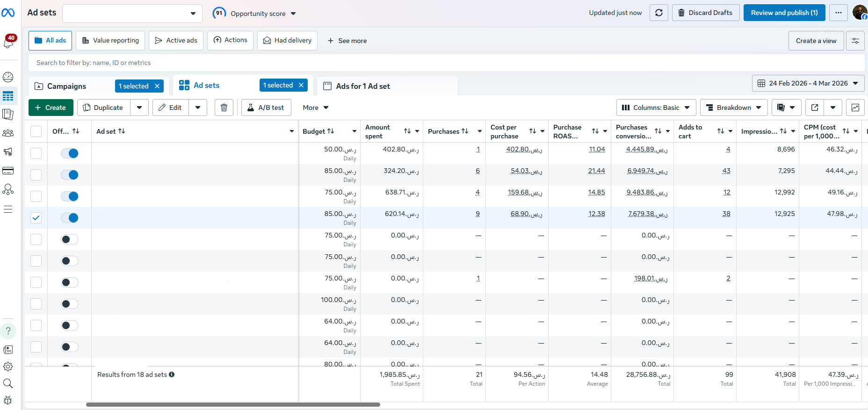The image size is (868, 410).
Task: Open Billing card icon in sidebar
Action: (8, 171)
